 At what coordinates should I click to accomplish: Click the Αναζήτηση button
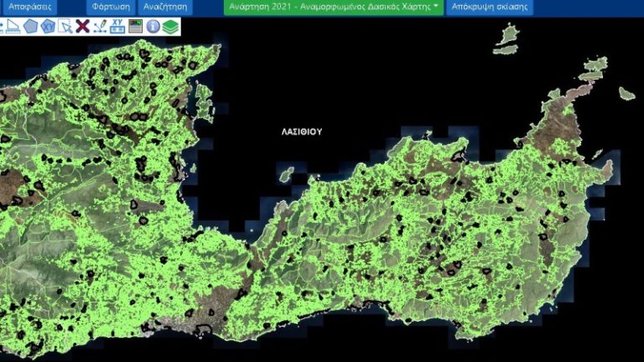click(x=165, y=7)
